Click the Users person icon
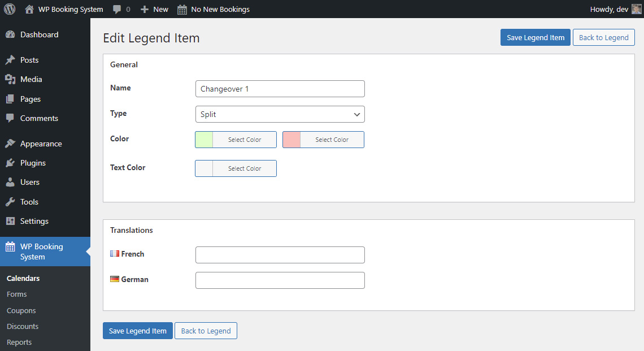The height and width of the screenshot is (351, 644). point(10,182)
